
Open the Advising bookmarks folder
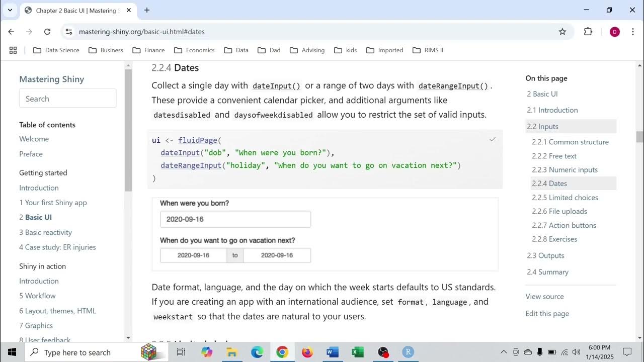306,50
